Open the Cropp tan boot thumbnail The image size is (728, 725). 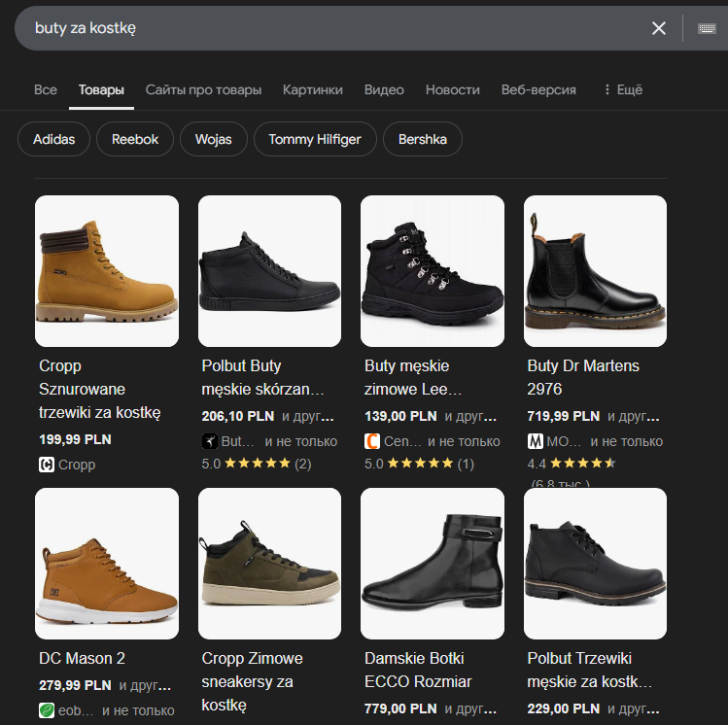[x=107, y=271]
